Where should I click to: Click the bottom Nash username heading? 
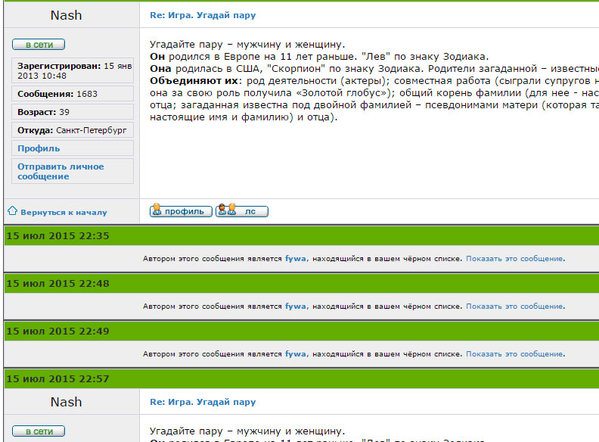pyautogui.click(x=66, y=402)
